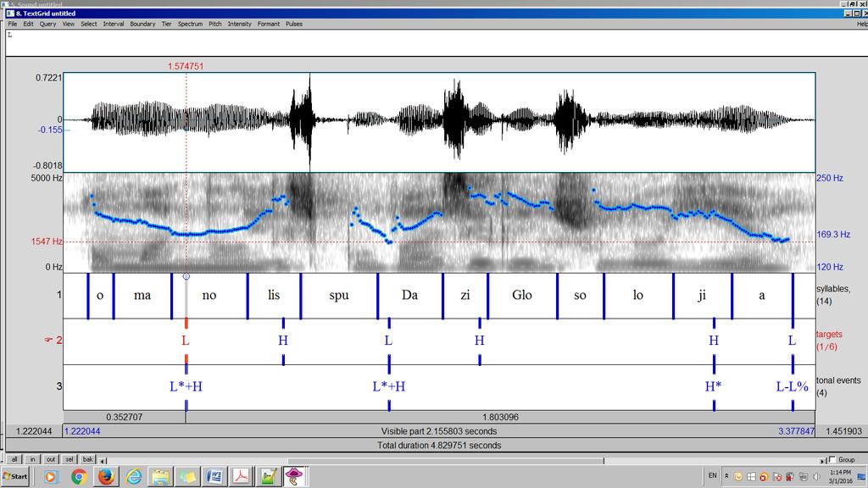Select the 'Da' syllable interval
This screenshot has width=868, height=488.
pos(409,296)
